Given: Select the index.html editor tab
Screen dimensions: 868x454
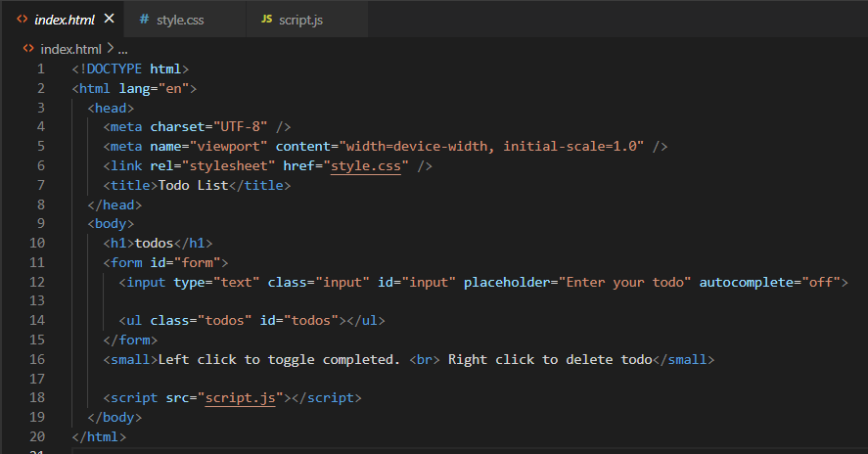Looking at the screenshot, I should coord(65,20).
